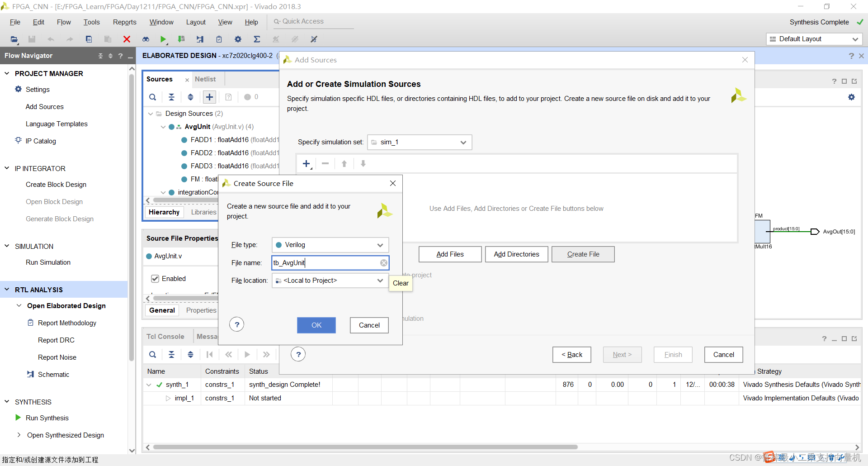
Task: Click Run Simulation in Flow Navigator
Action: (48, 262)
